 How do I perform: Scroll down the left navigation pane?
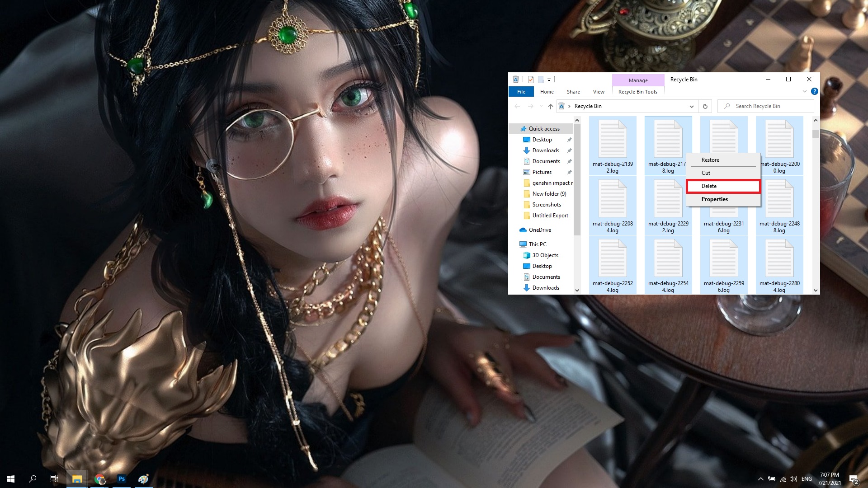click(x=576, y=290)
